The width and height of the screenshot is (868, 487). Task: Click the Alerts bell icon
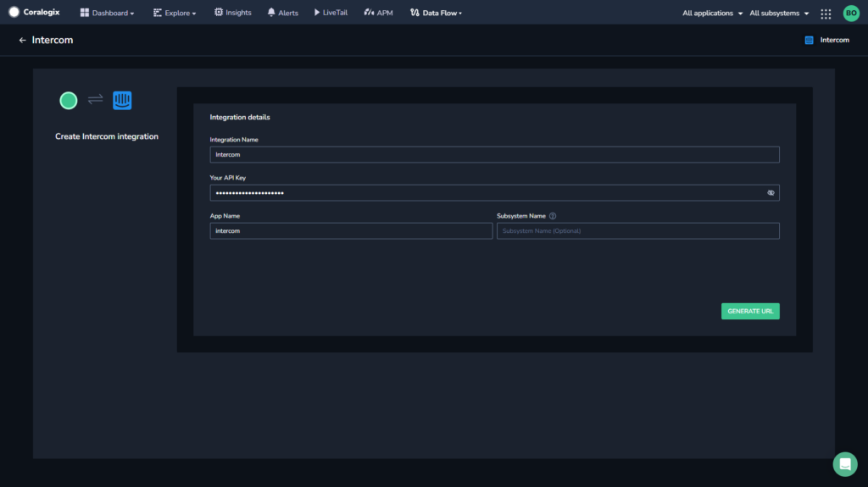271,12
